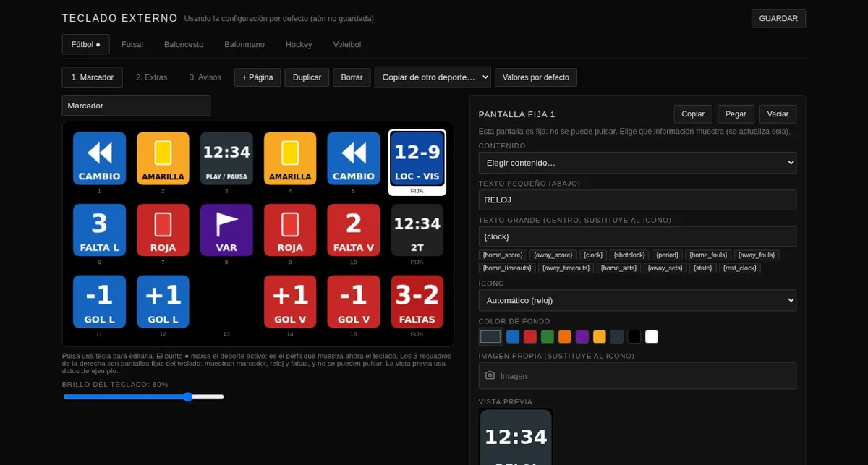Insert the {home_score} placeholder chip
The width and height of the screenshot is (868, 465).
pos(503,255)
